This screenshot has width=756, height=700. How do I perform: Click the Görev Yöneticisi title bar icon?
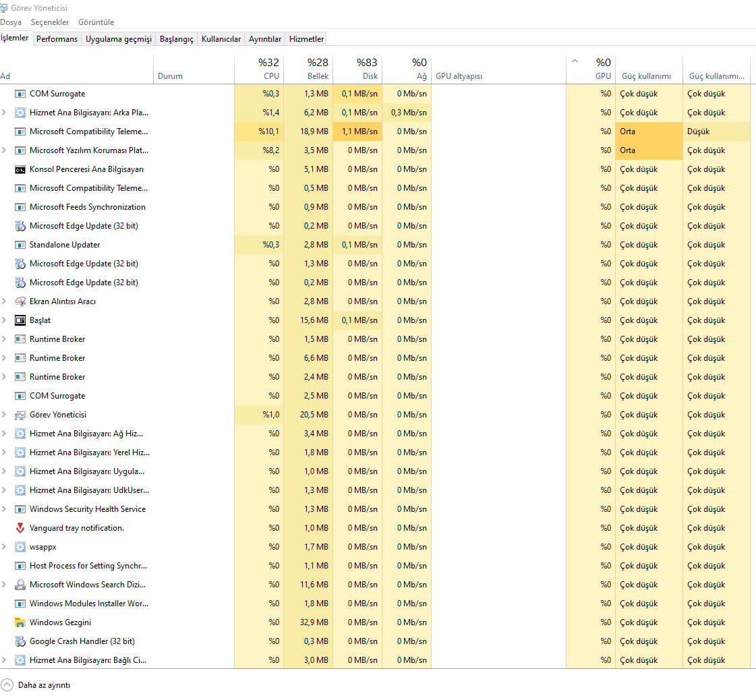tap(3, 8)
